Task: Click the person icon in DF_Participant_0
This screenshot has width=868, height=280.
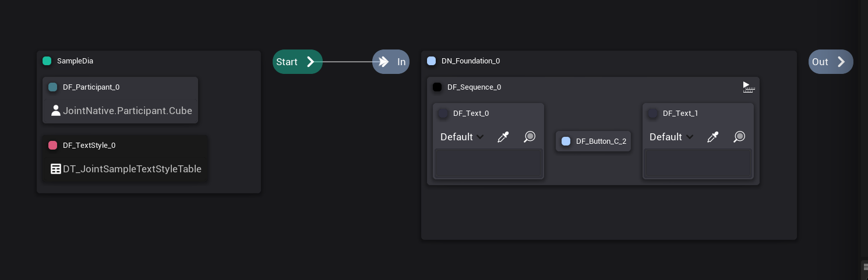Action: 56,111
